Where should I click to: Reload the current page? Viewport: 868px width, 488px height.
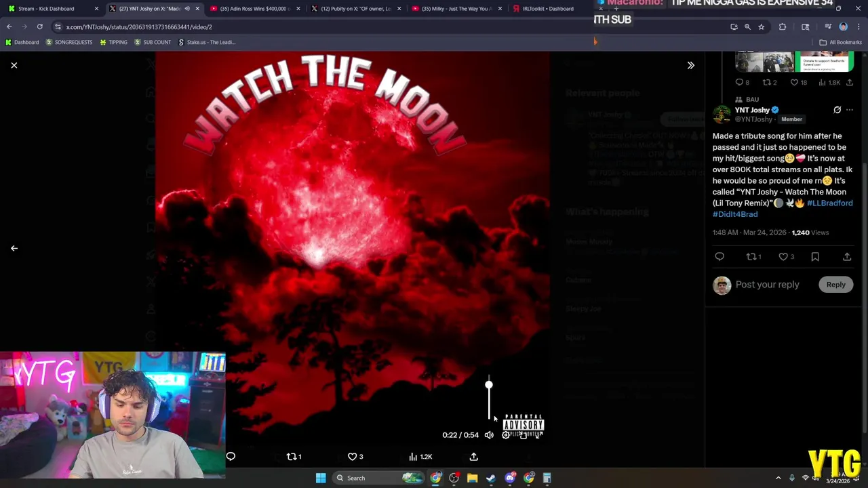pyautogui.click(x=39, y=26)
